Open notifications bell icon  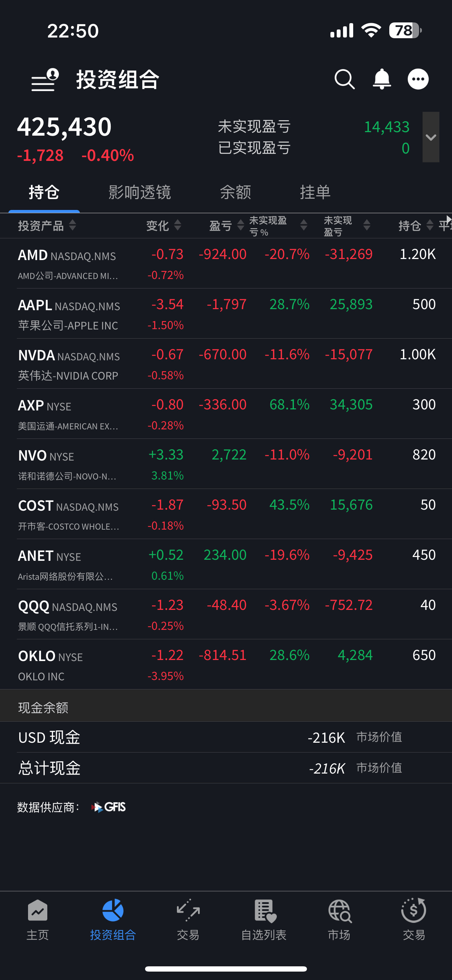tap(382, 79)
